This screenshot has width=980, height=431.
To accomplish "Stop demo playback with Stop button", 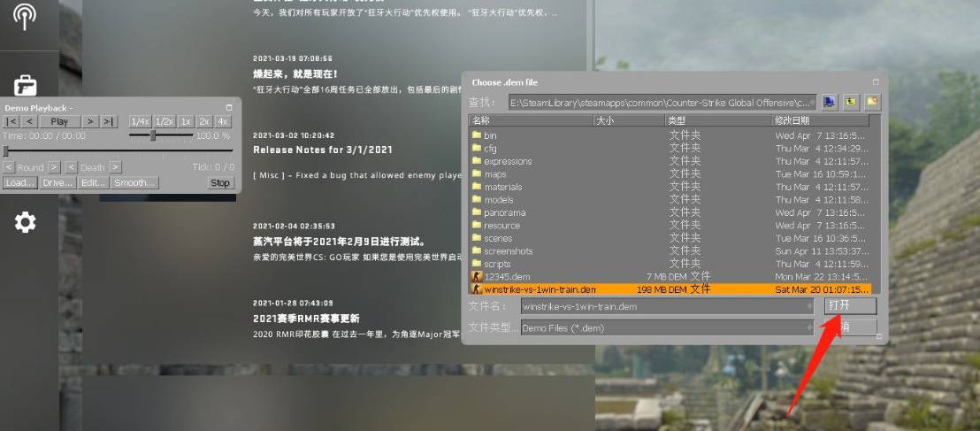I will point(220,182).
